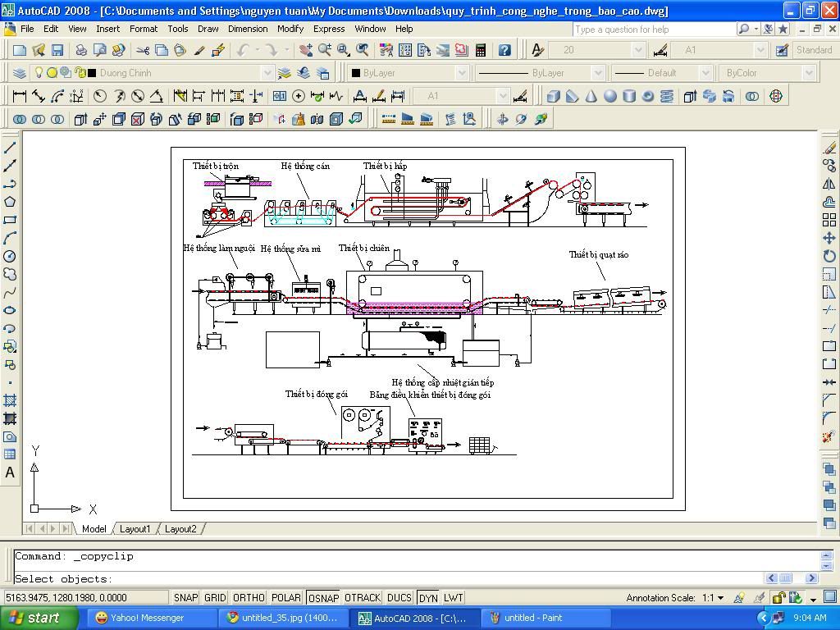The height and width of the screenshot is (630, 840).
Task: Create a 3D Box solid
Action: [x=554, y=97]
